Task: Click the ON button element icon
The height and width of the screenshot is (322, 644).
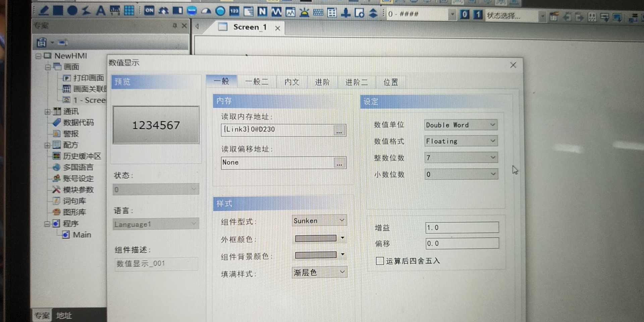Action: (x=149, y=11)
